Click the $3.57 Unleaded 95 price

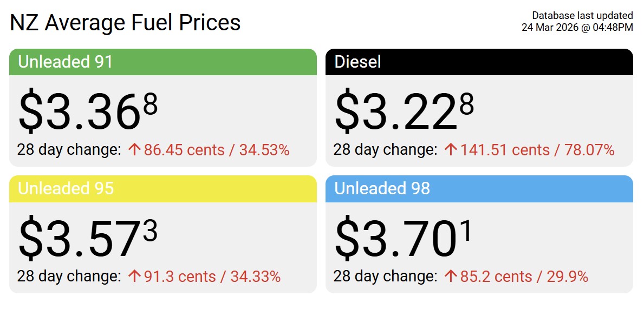(88, 239)
